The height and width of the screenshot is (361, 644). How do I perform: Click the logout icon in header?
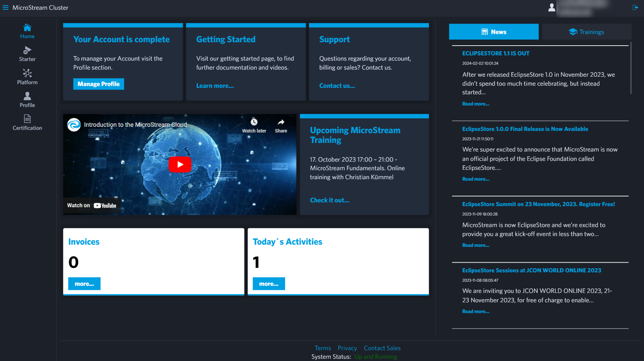point(635,7)
